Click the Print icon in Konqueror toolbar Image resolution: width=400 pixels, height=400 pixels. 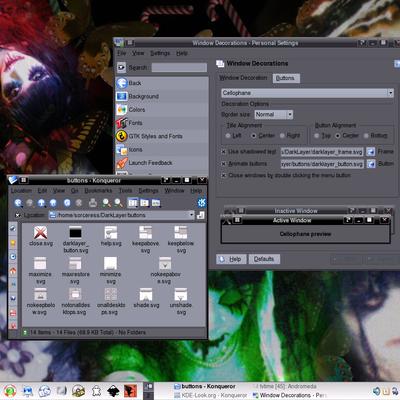pyautogui.click(x=93, y=203)
